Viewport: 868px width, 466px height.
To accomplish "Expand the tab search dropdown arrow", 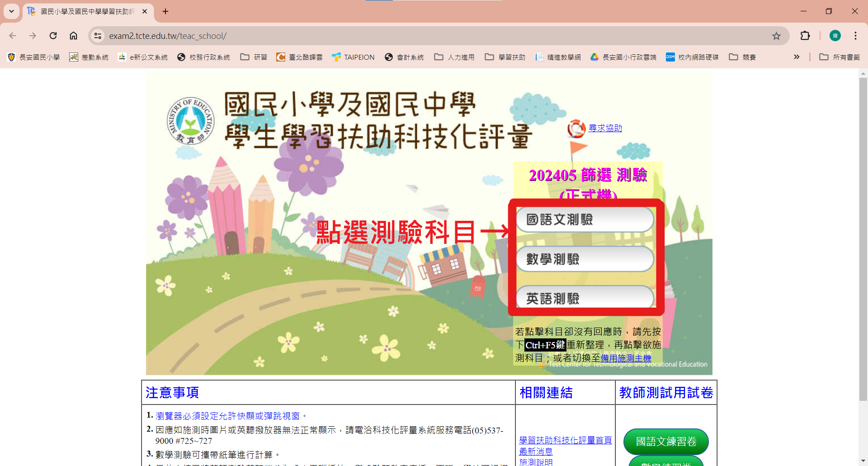I will tap(11, 11).
